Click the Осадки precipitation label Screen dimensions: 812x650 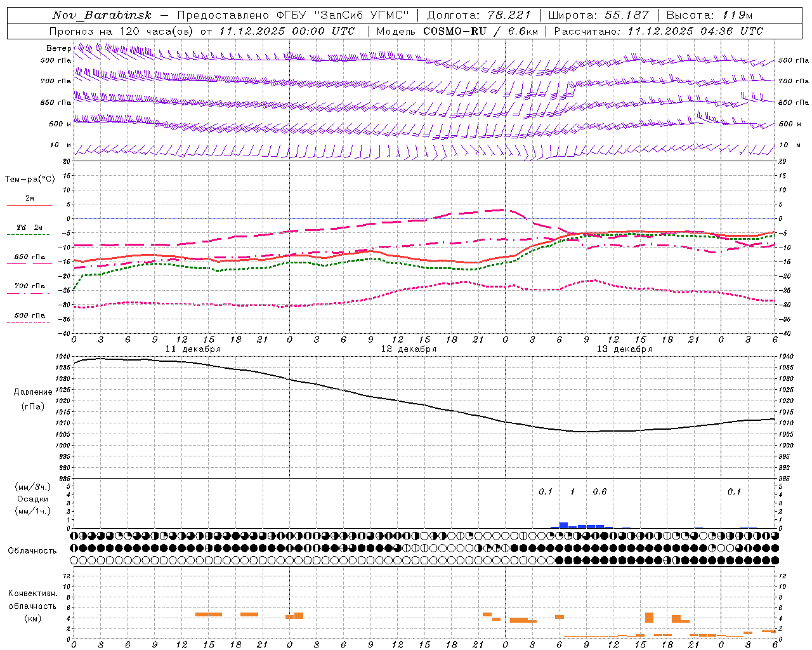point(33,500)
